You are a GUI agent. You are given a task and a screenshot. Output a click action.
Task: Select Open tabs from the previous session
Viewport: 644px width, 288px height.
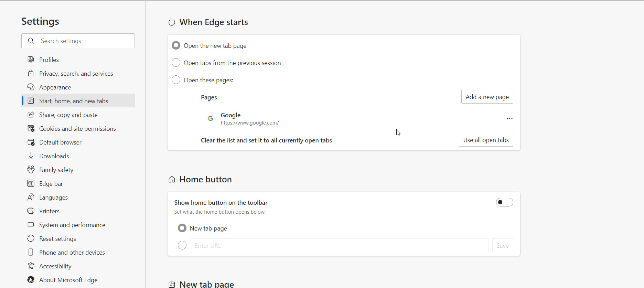176,63
